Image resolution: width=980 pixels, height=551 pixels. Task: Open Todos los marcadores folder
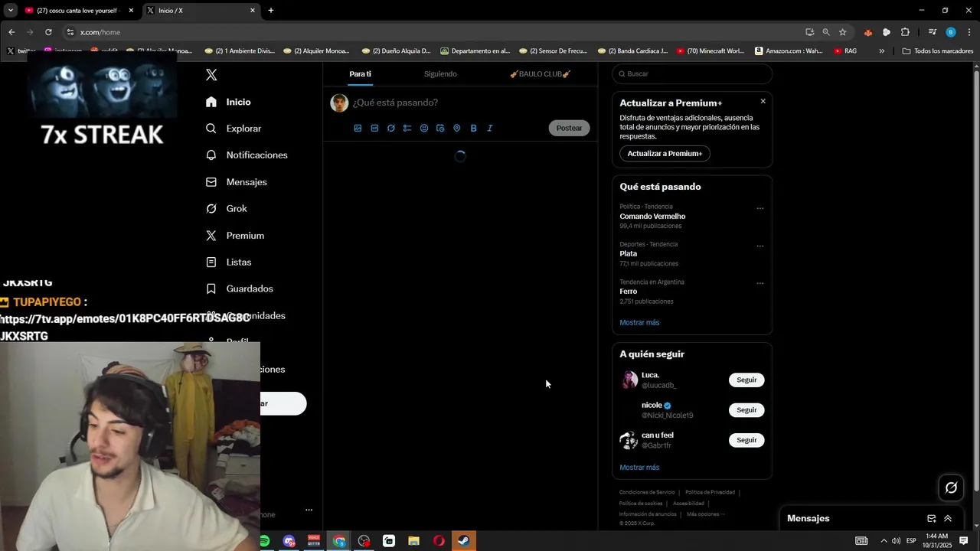point(938,51)
